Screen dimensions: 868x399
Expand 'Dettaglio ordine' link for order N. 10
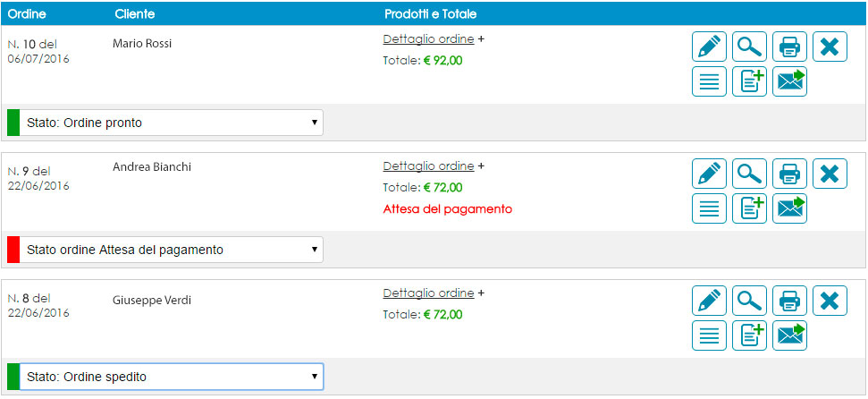pyautogui.click(x=428, y=39)
